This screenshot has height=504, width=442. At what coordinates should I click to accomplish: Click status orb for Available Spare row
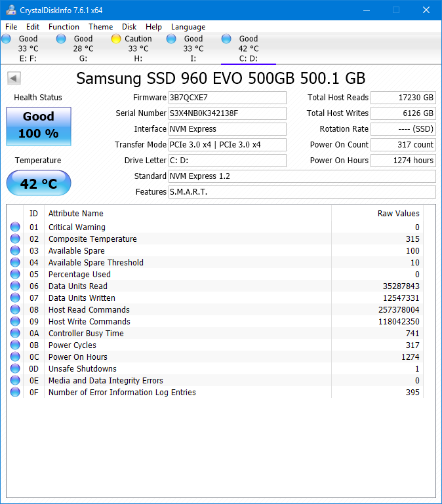(x=15, y=251)
